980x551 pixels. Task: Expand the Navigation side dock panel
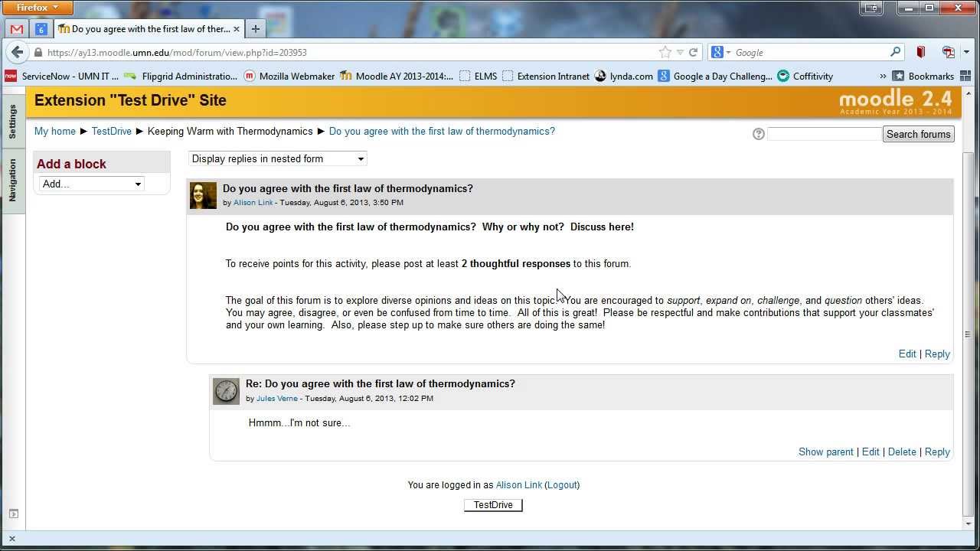[x=12, y=181]
